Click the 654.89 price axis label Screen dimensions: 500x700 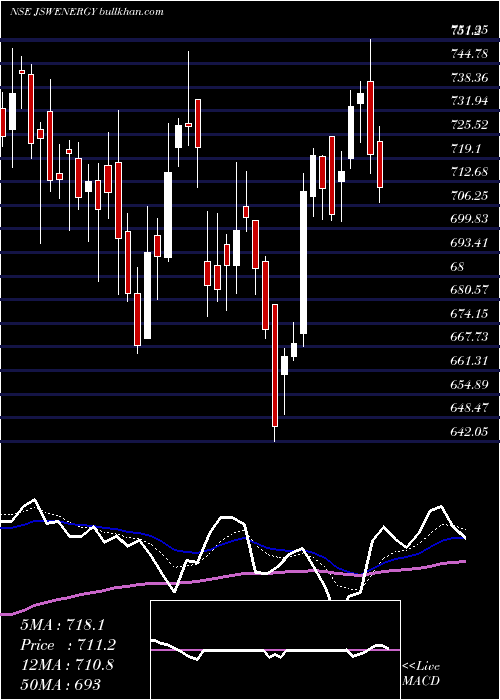(x=469, y=384)
